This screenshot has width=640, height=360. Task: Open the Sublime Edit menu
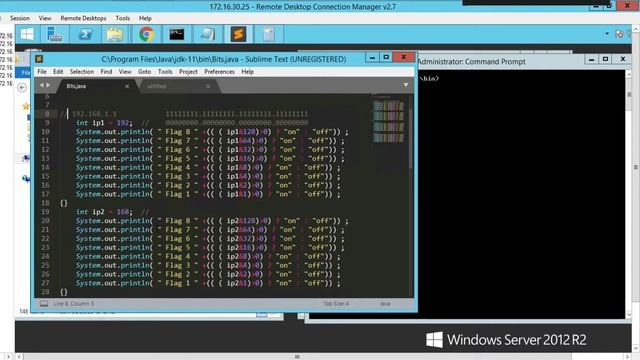[58, 71]
